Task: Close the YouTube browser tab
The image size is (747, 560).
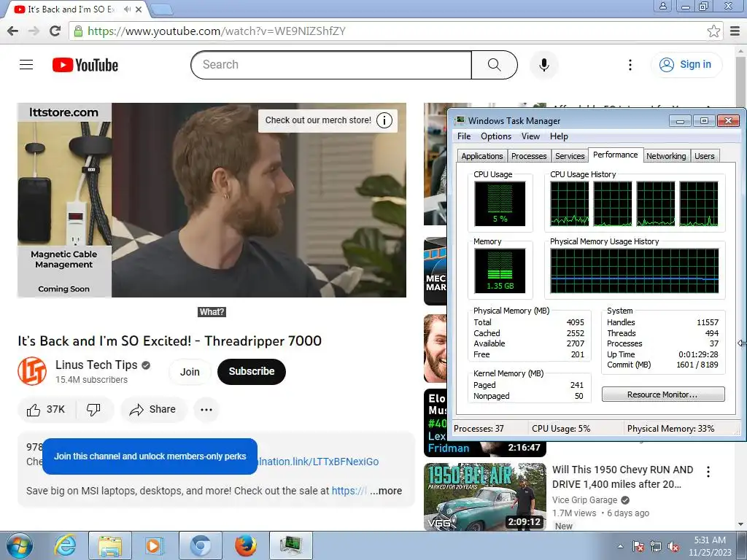Action: point(139,9)
